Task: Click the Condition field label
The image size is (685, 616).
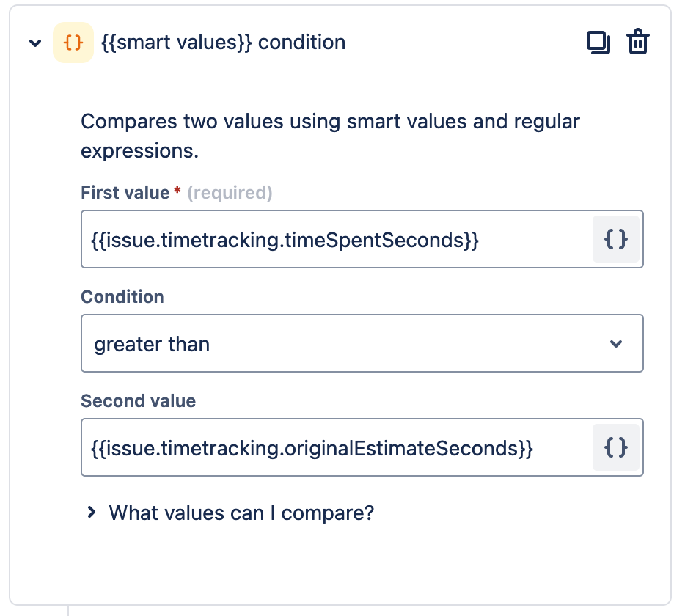Action: 122,297
